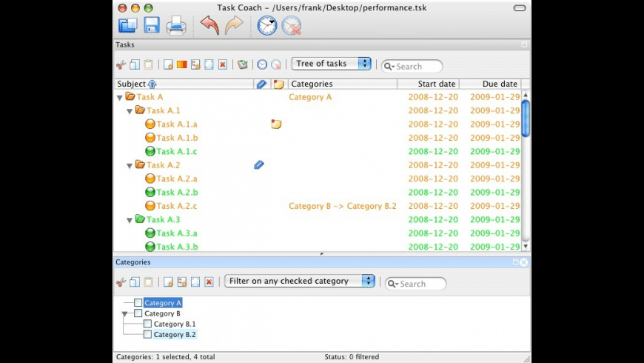The height and width of the screenshot is (363, 644).
Task: Stop effort tracking with crossed clock icon
Action: (x=291, y=25)
